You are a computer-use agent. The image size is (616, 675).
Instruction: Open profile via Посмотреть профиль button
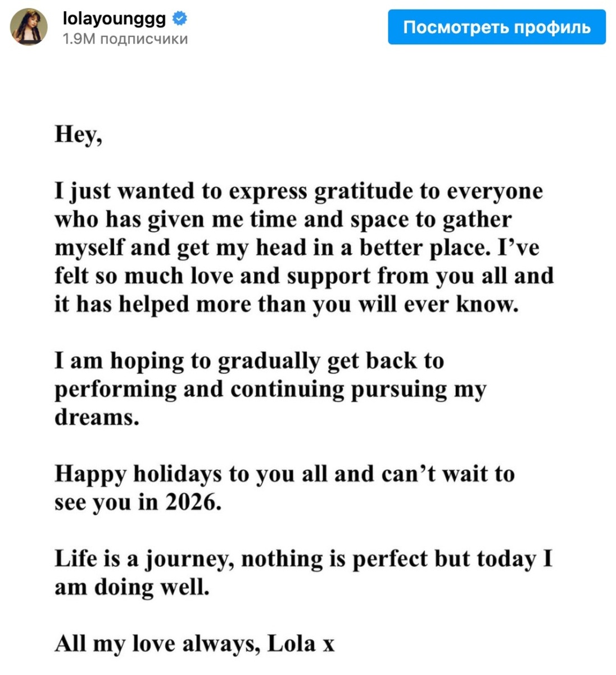coord(497,27)
